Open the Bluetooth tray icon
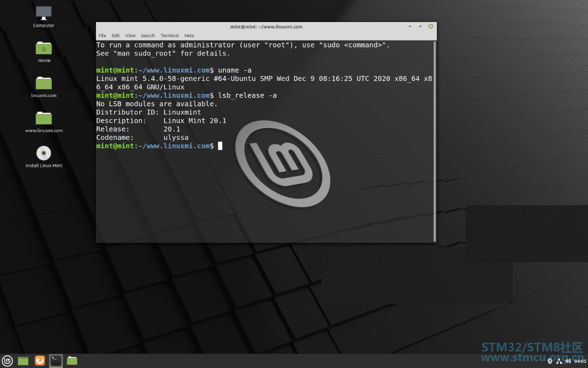Viewport: 588px width, 368px height. [x=550, y=361]
